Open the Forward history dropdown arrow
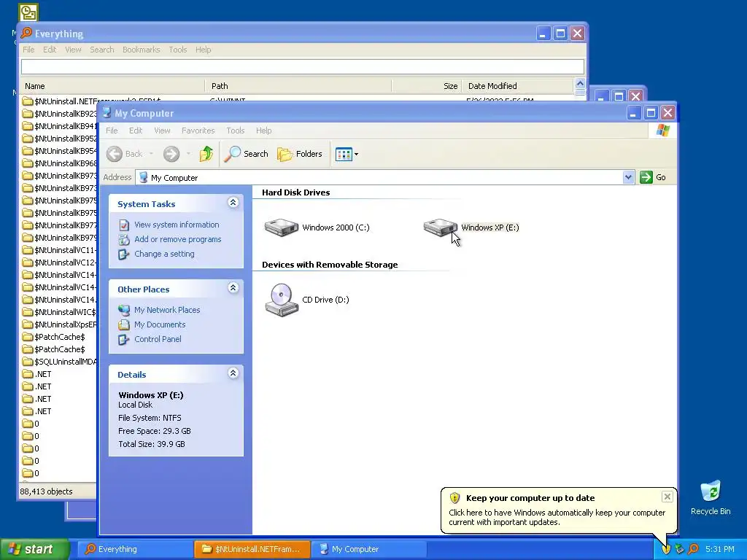747x560 pixels. click(x=188, y=154)
